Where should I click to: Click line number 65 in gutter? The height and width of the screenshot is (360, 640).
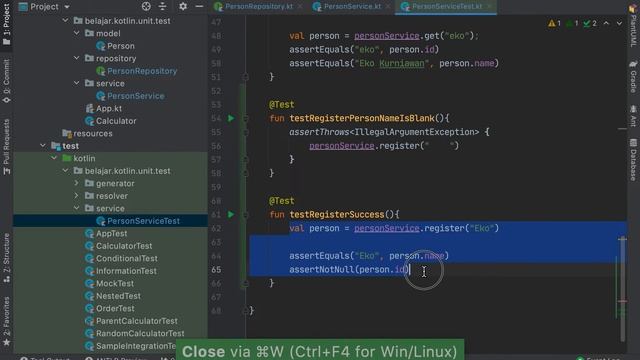[216, 269]
